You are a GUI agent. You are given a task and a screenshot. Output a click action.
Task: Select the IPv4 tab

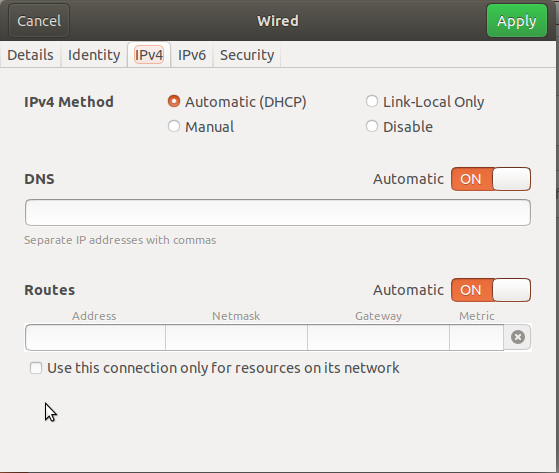[149, 55]
